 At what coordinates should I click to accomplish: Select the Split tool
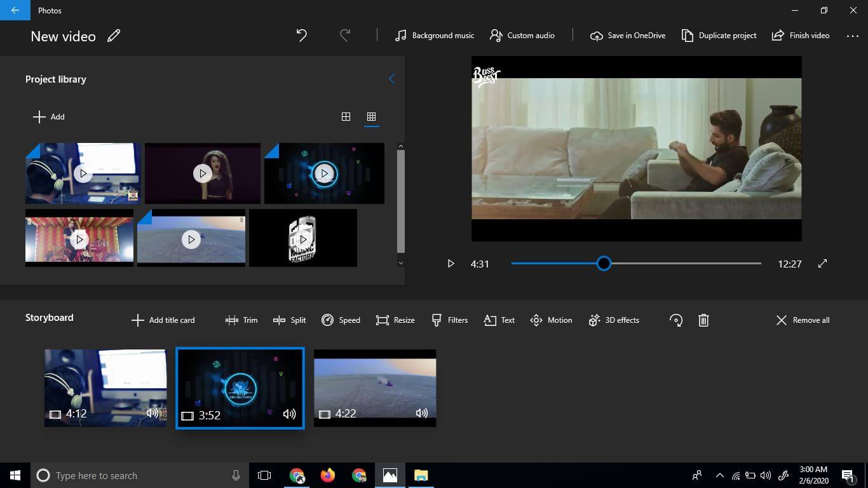[x=289, y=320]
